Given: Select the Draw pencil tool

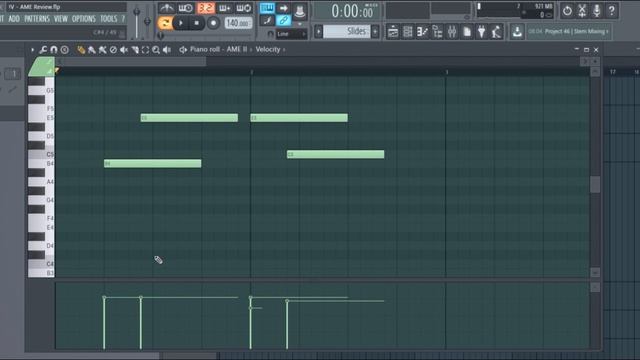Looking at the screenshot, I should 81,50.
